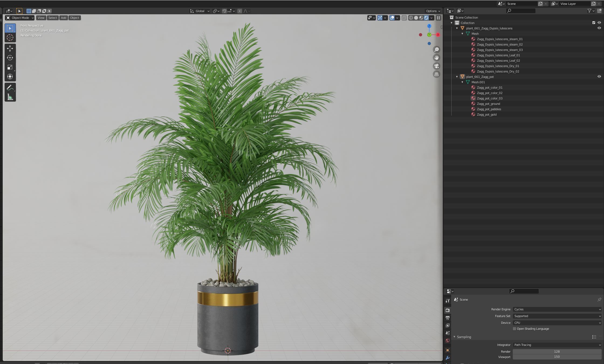Select the Annotate pencil tool
The image size is (604, 364).
click(10, 88)
